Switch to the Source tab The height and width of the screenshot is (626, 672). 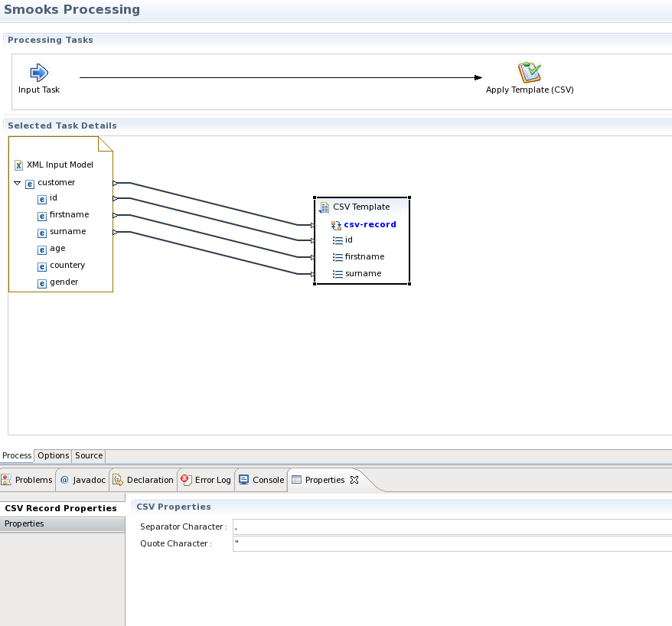click(89, 455)
